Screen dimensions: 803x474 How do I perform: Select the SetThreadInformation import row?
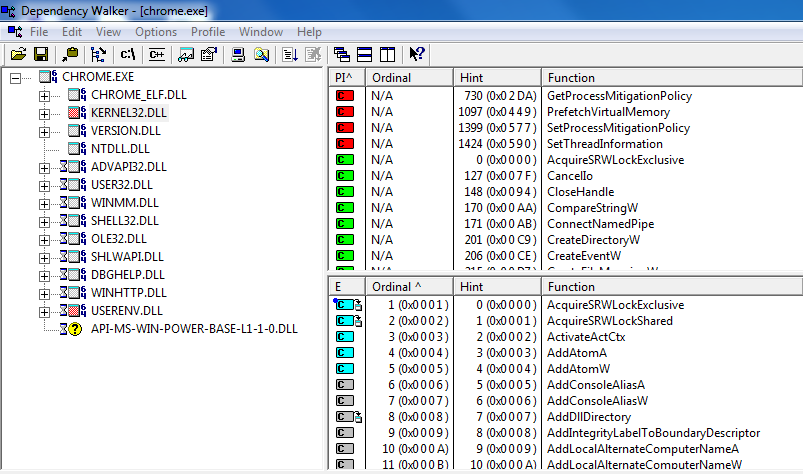(565, 144)
